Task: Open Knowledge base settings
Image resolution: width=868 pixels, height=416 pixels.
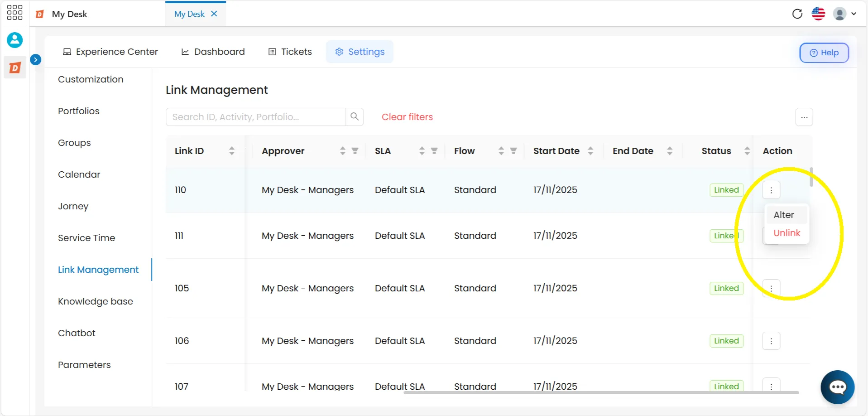Action: pos(96,301)
